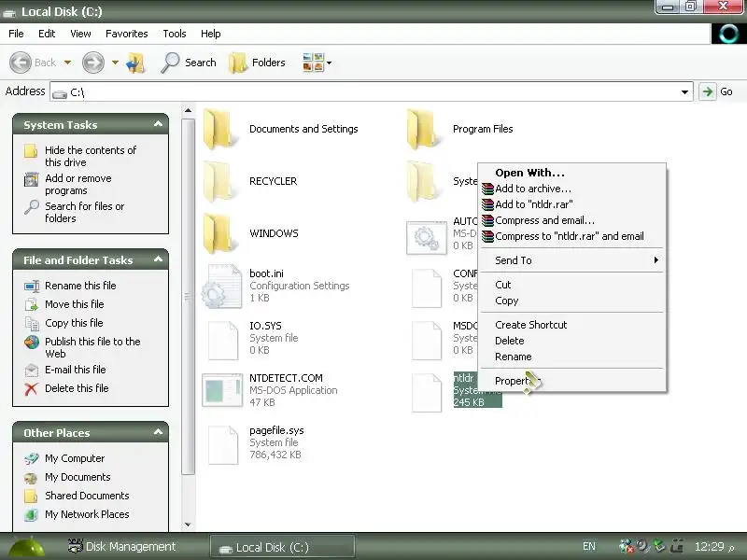Open the View menu

pyautogui.click(x=80, y=34)
